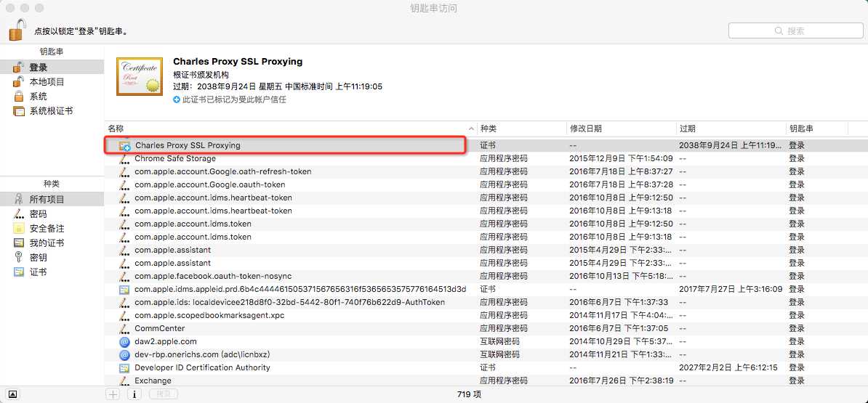
Task: Click the com.apple.idms.appleid.prd certificate icon
Action: click(124, 289)
